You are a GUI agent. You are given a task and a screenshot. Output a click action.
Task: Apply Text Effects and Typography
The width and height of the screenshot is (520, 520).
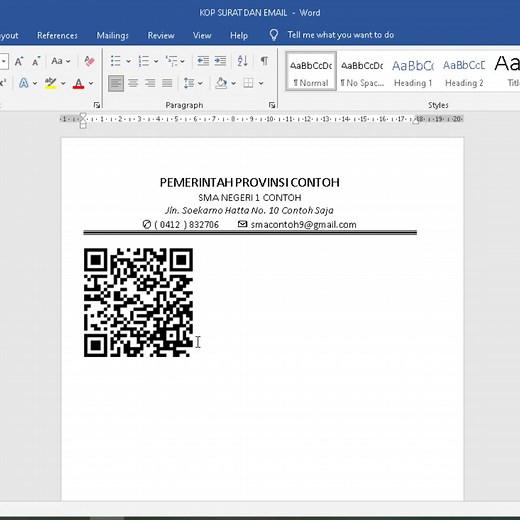click(23, 83)
